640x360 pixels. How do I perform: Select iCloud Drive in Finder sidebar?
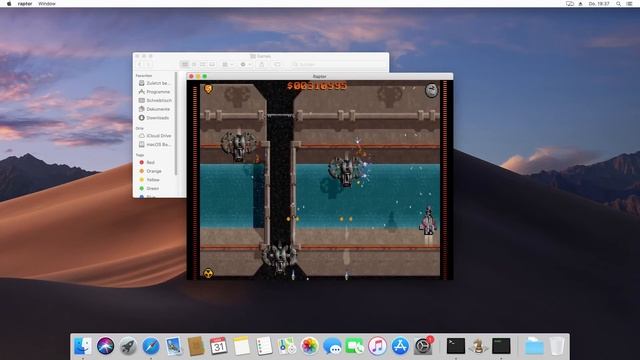click(x=155, y=136)
